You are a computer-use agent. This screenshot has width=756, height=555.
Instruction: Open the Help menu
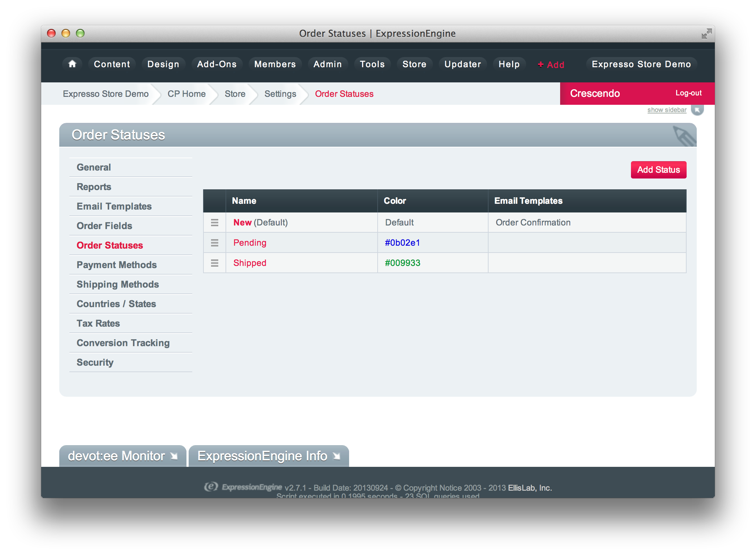pyautogui.click(x=509, y=64)
